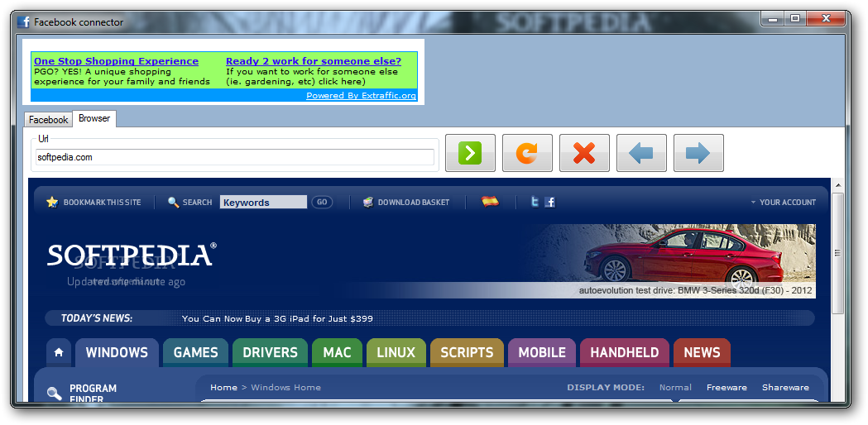868x425 pixels.
Task: Open the MAC category tab
Action: tap(337, 352)
